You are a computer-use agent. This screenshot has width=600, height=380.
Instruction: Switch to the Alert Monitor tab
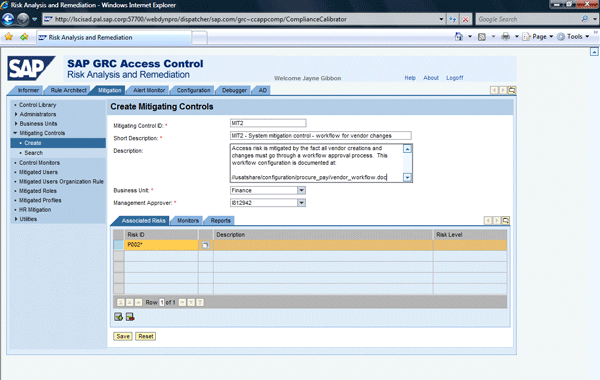click(149, 90)
